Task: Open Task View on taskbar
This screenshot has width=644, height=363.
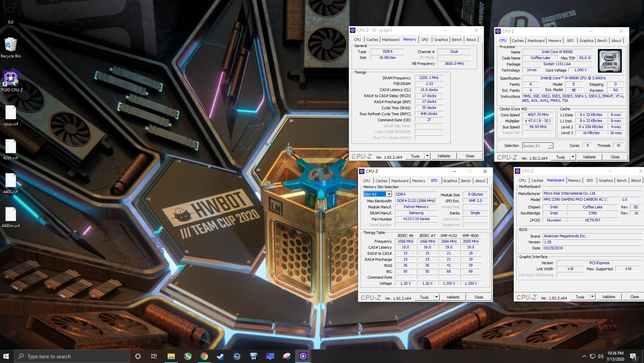Action: tap(154, 356)
